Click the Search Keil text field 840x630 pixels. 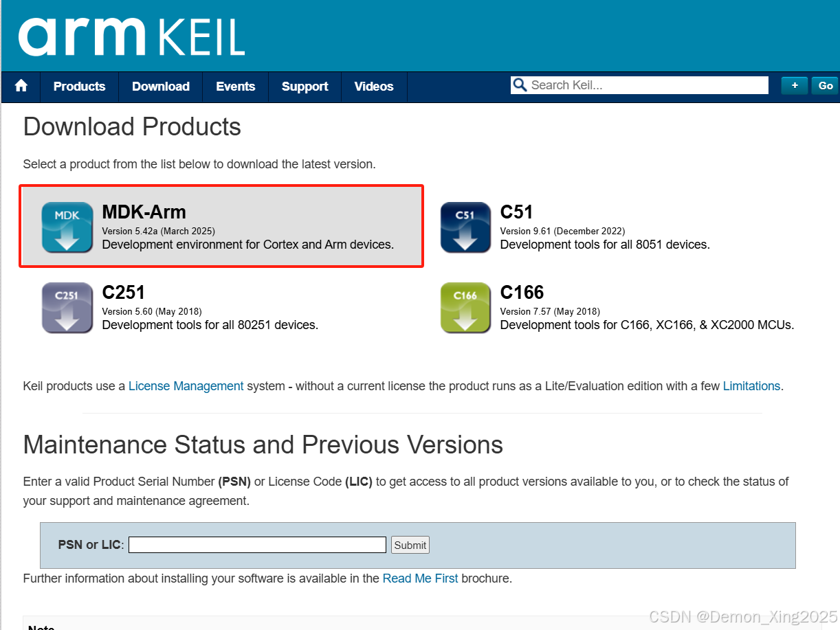click(x=639, y=85)
